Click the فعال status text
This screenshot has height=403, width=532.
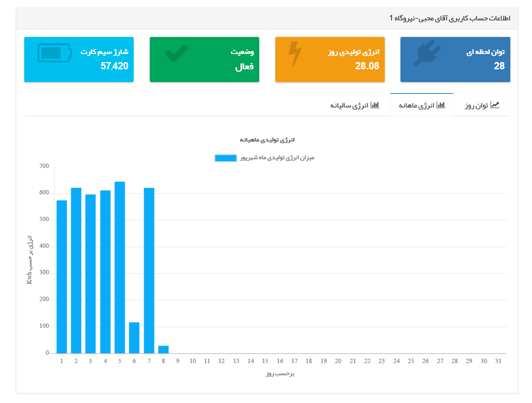(244, 66)
